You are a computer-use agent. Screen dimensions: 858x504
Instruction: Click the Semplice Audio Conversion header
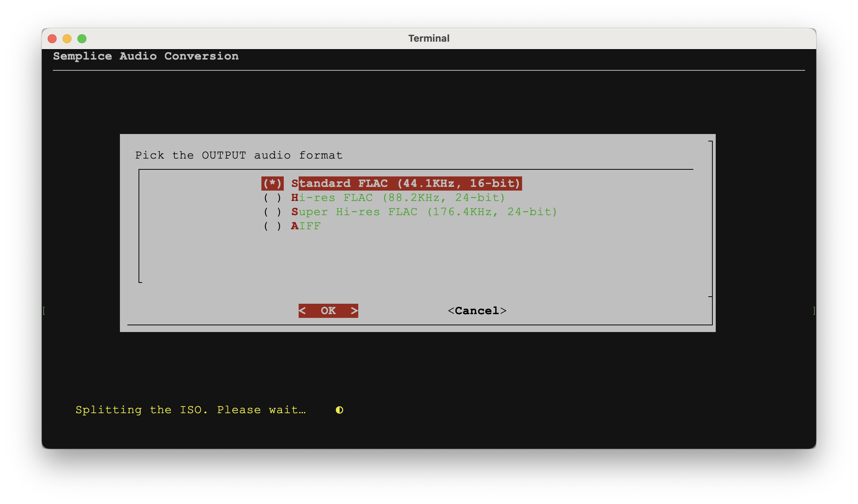tap(146, 56)
